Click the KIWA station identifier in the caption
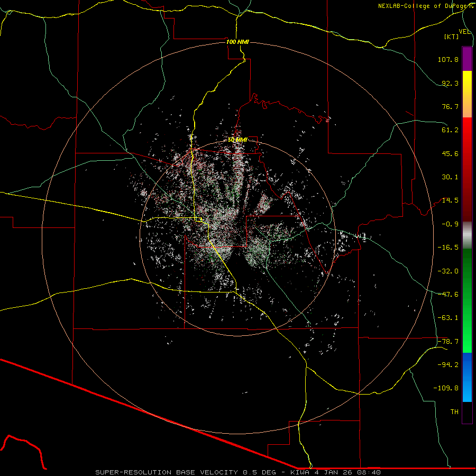Screen dimensions: 476x476 pyautogui.click(x=300, y=472)
